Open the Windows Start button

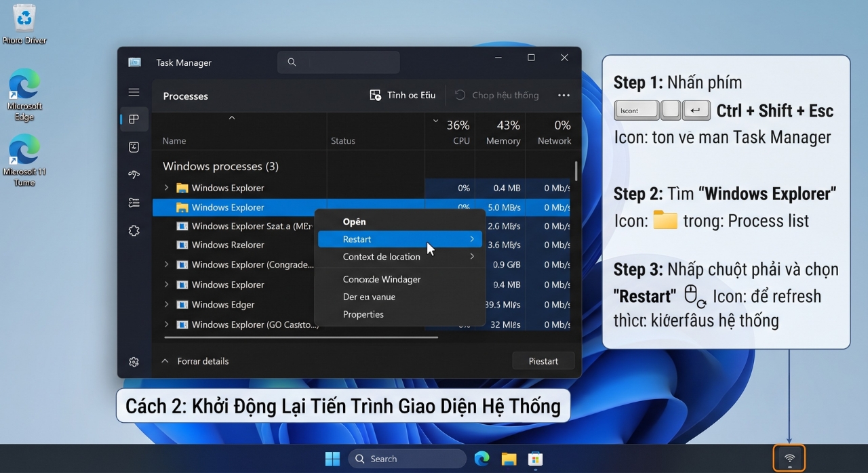[x=332, y=459]
